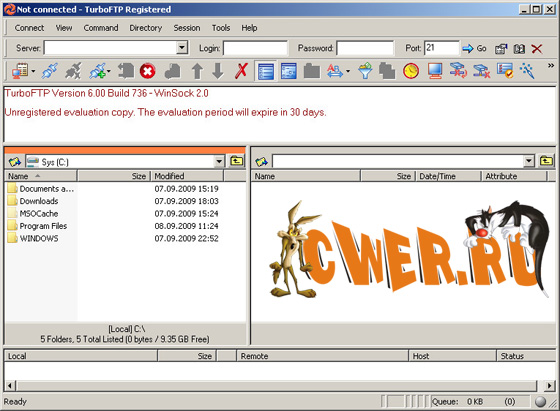Screen dimensions: 560x411
Task: Toggle the second list view mode button
Action: click(x=289, y=71)
